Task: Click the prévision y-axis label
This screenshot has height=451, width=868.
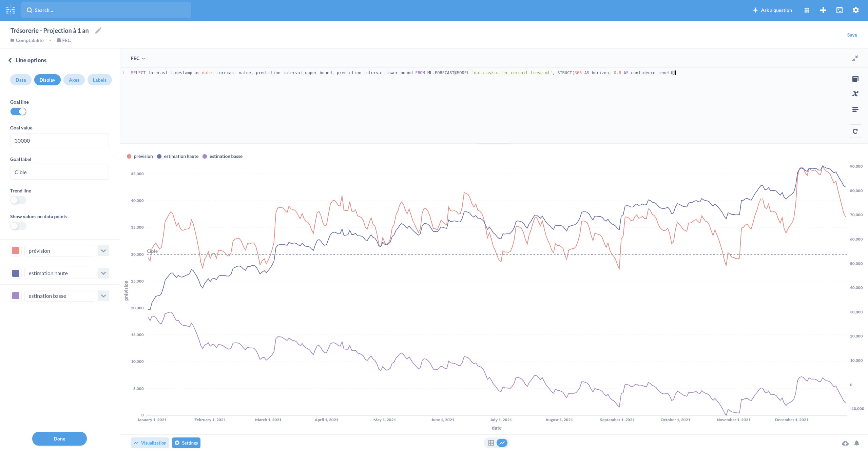Action: pyautogui.click(x=126, y=290)
